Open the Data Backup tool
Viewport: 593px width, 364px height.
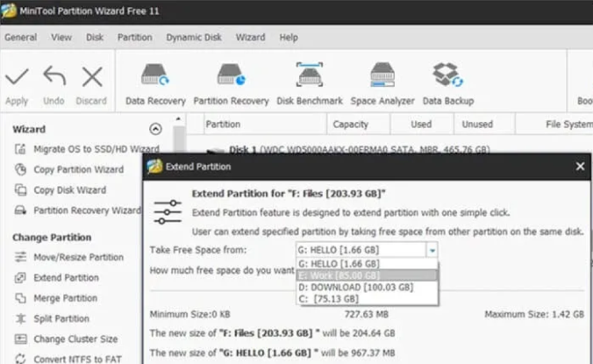coord(448,84)
